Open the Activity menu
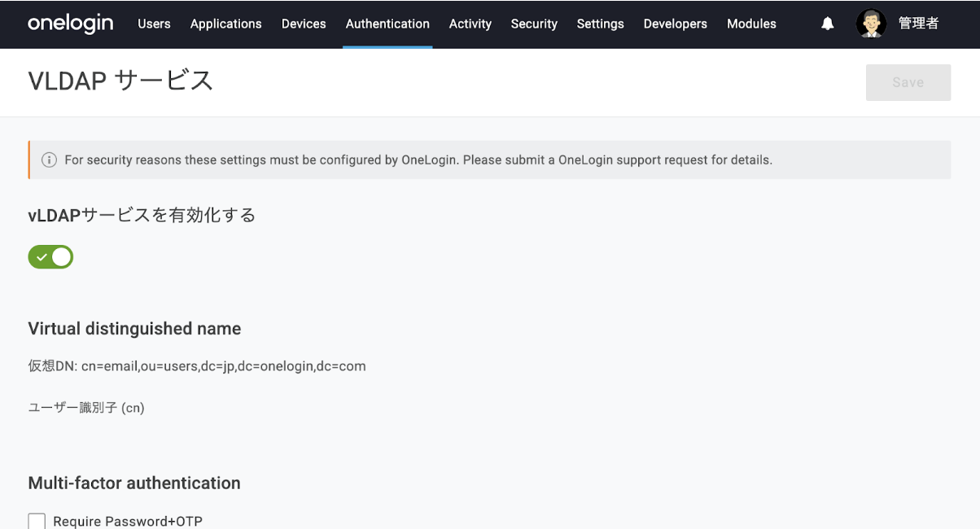Viewport: 980px width, 529px height. tap(470, 24)
